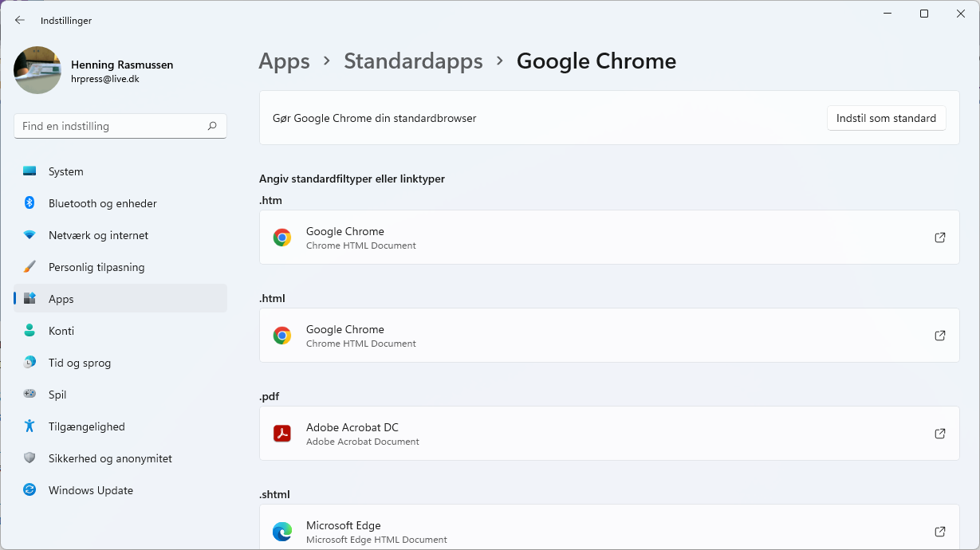Select the System icon in sidebar
The image size is (980, 550).
(29, 171)
